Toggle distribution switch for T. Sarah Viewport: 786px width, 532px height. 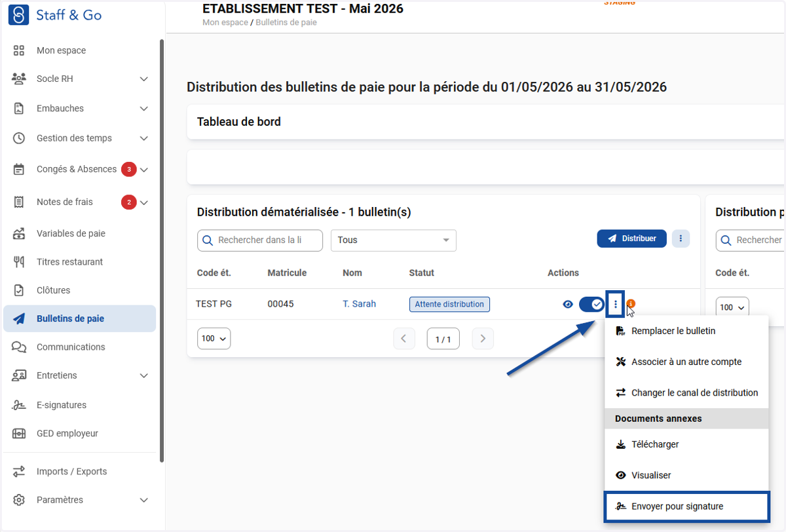point(591,304)
